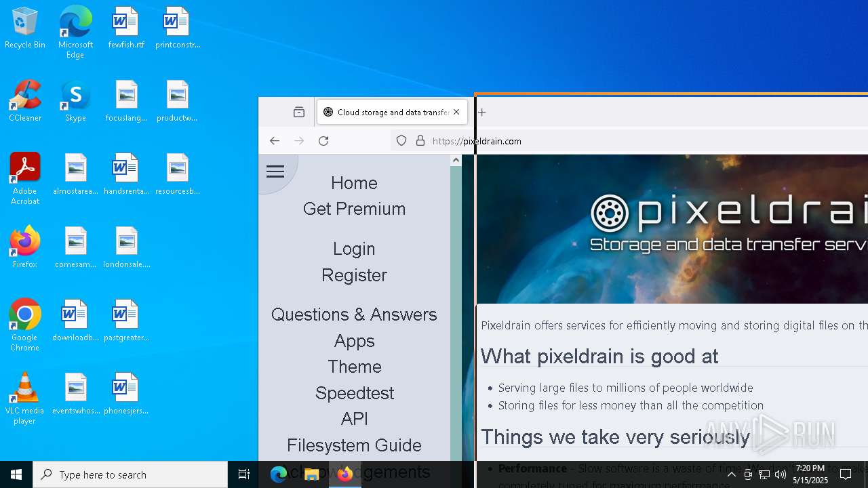Toggle the pixeldrain hamburger menu button

coord(275,171)
